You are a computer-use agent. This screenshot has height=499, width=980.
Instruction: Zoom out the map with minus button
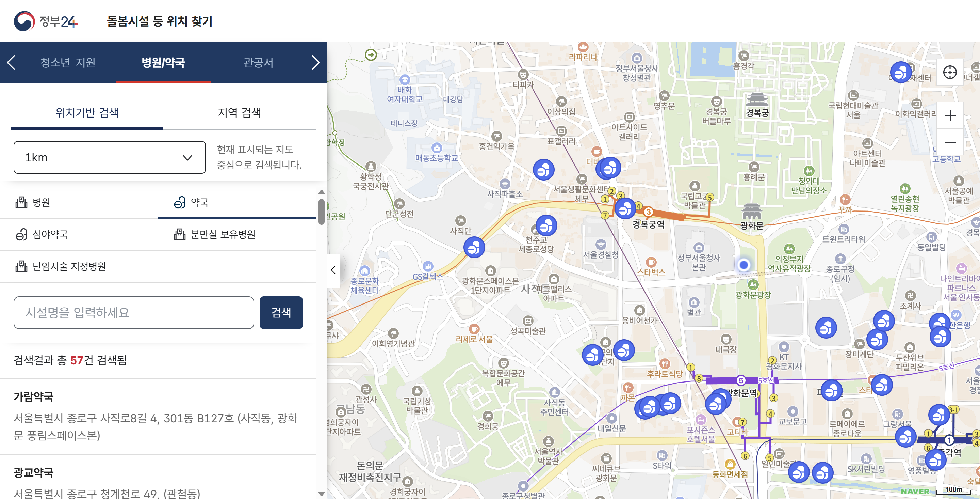click(950, 142)
